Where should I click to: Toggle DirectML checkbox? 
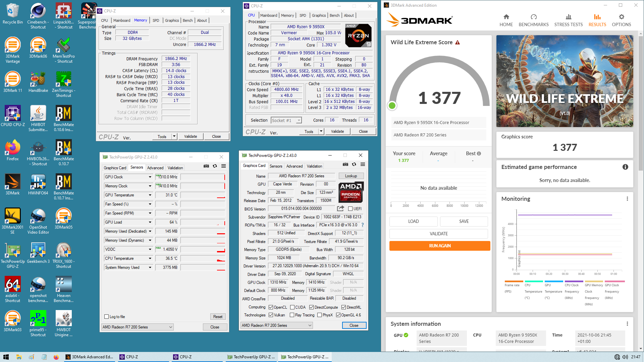343,307
